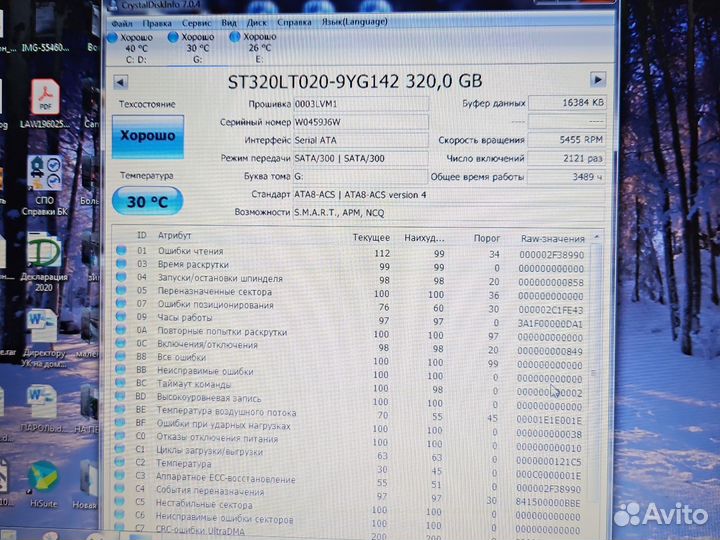Click the Raw-значения column header
720x540 pixels.
click(x=553, y=239)
